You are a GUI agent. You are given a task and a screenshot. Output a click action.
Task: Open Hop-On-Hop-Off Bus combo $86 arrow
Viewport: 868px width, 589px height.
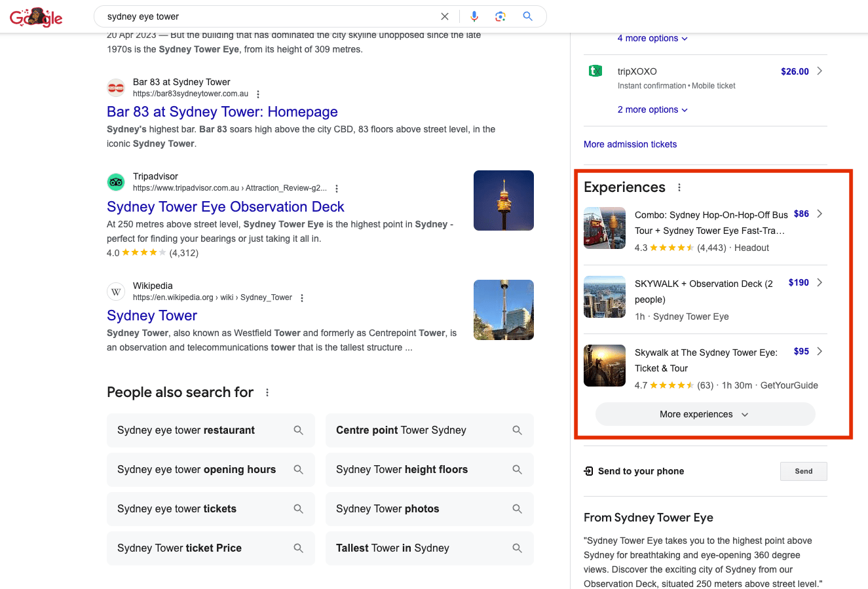click(x=820, y=214)
